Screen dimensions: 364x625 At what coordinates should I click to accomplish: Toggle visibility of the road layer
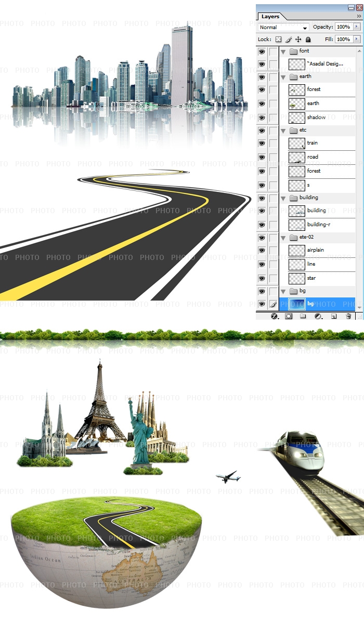262,157
